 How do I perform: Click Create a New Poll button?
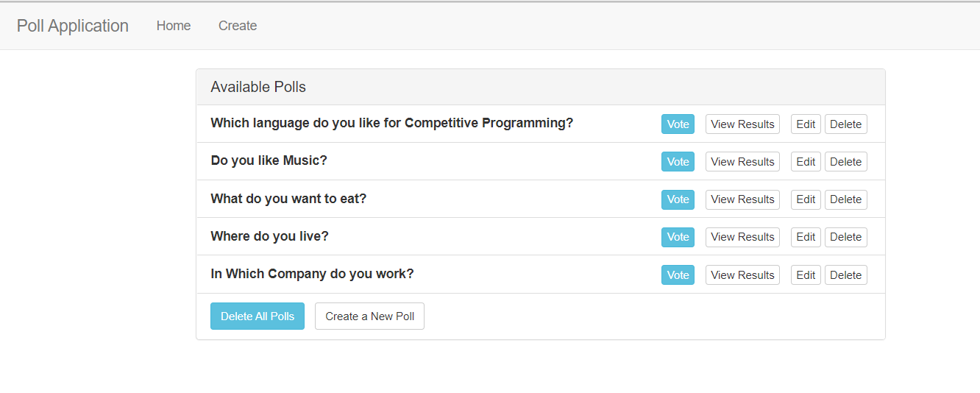pos(369,316)
